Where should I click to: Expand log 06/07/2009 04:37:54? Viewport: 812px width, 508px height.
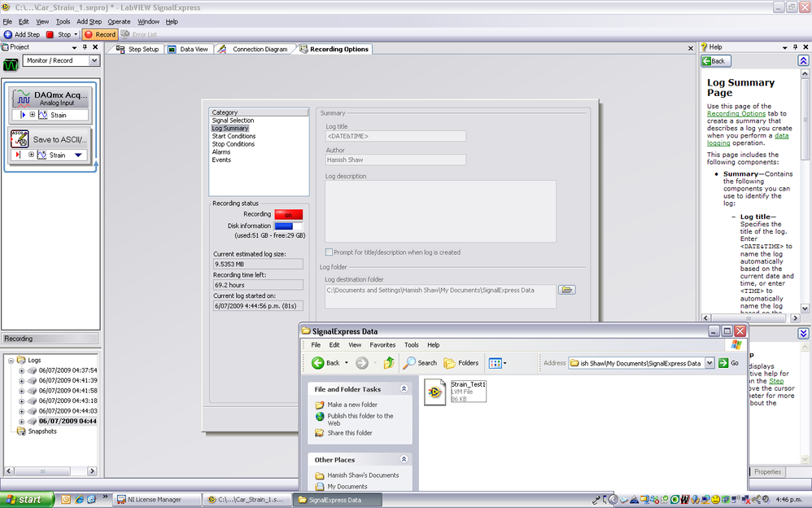(x=21, y=370)
